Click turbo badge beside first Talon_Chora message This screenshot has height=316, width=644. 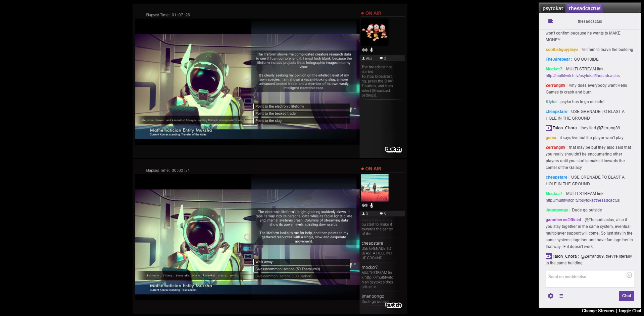[549, 128]
